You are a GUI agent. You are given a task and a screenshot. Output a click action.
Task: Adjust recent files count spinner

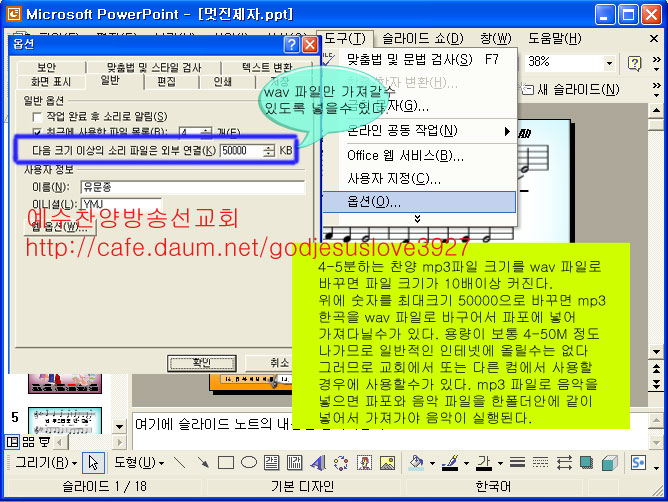pos(206,133)
